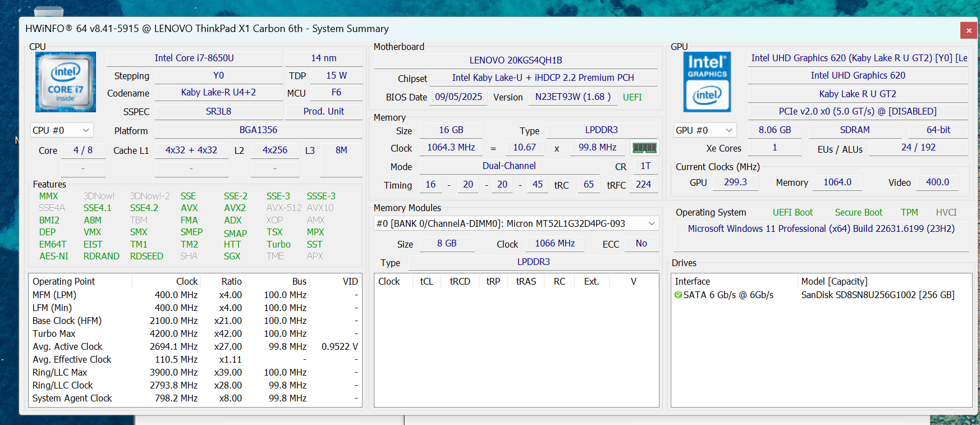Select the Turbo Max operating point row

195,333
